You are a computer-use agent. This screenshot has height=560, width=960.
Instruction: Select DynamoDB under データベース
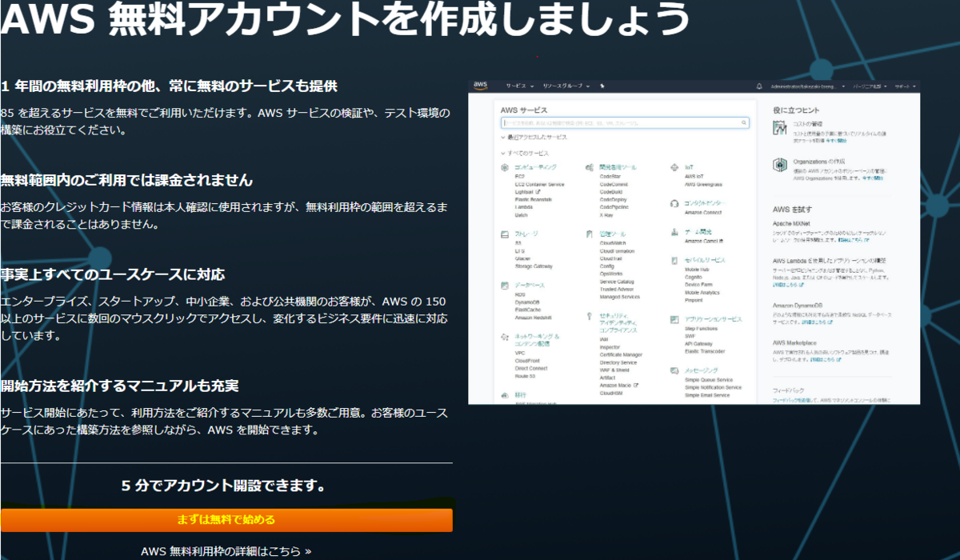527,302
